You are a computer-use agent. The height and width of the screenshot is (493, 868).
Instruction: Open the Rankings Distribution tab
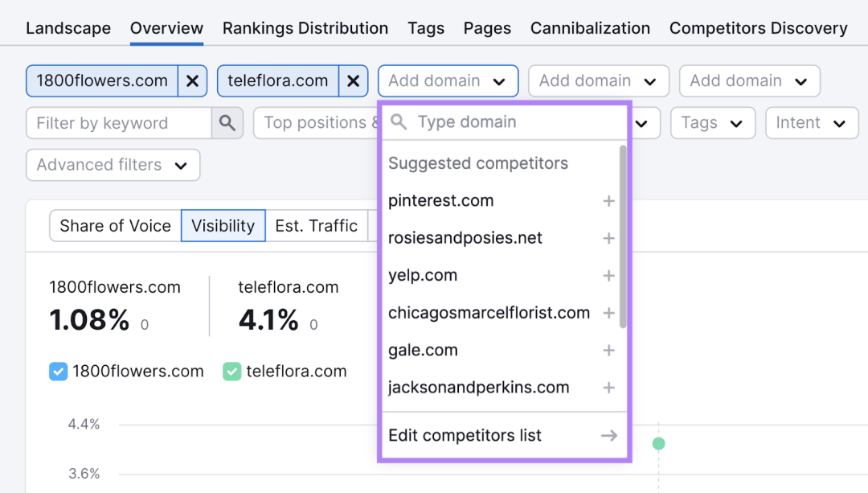(x=305, y=28)
